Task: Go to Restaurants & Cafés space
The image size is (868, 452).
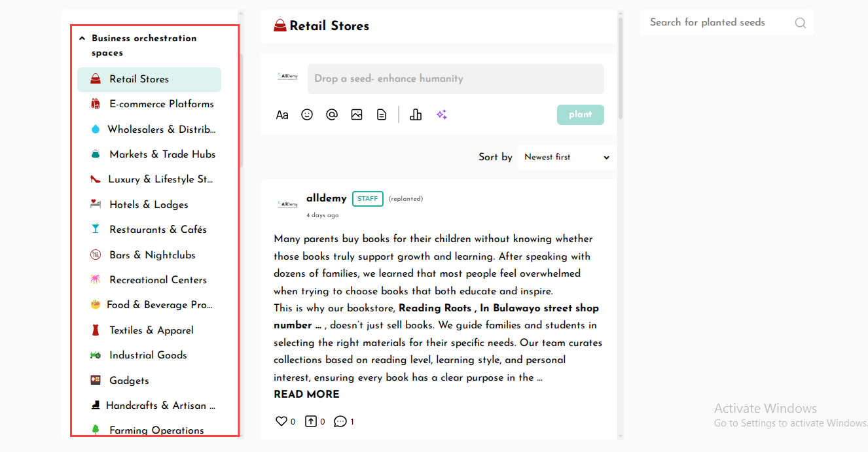Action: 158,230
